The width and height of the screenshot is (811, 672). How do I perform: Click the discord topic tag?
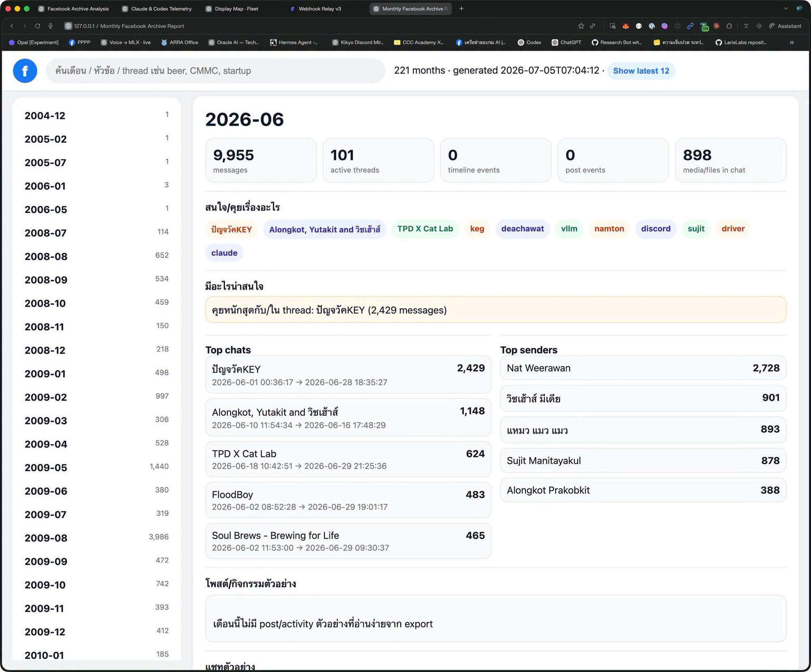click(x=656, y=229)
